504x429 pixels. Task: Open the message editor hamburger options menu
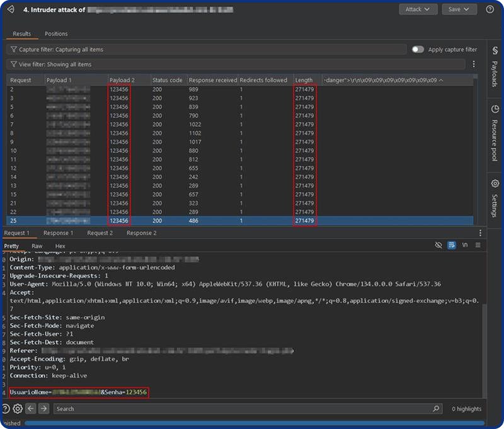pos(478,245)
